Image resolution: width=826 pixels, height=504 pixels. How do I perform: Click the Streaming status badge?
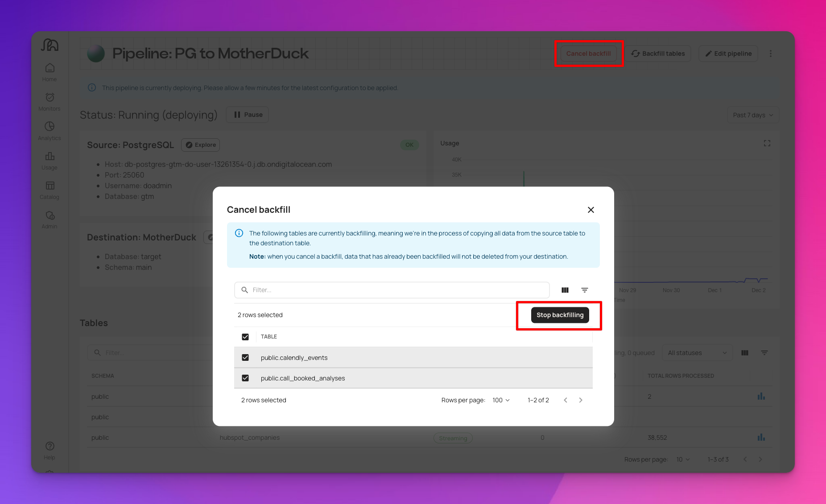click(453, 438)
